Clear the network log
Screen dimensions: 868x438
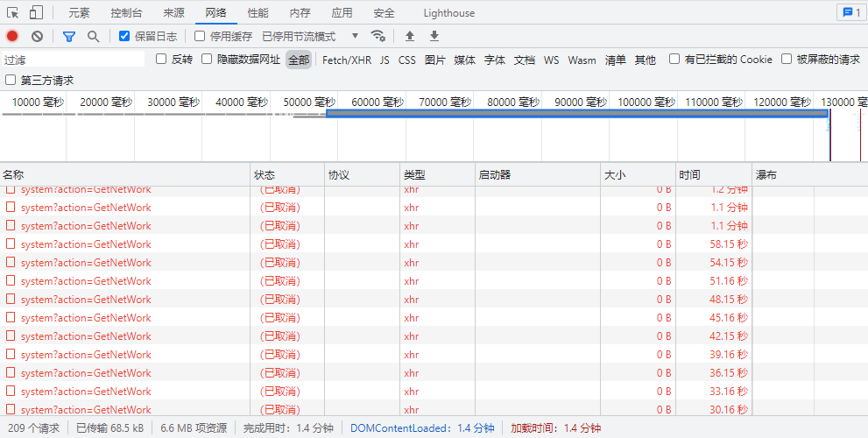pos(37,37)
